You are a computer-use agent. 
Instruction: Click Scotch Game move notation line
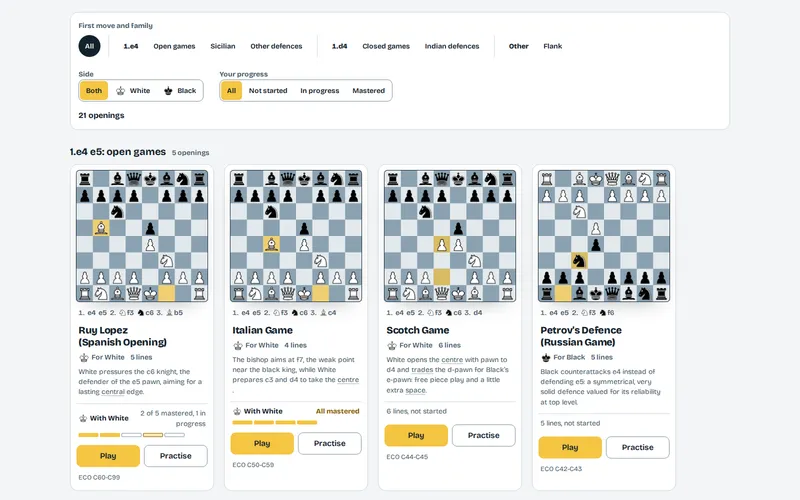click(x=434, y=313)
